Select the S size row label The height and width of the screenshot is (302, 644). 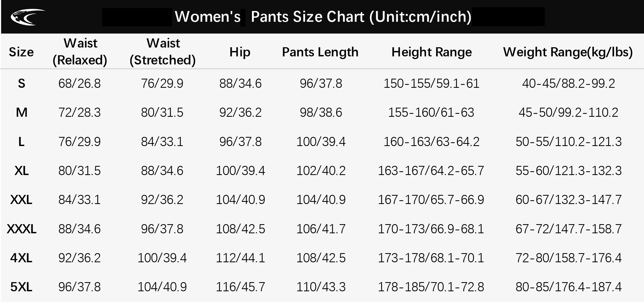21,83
